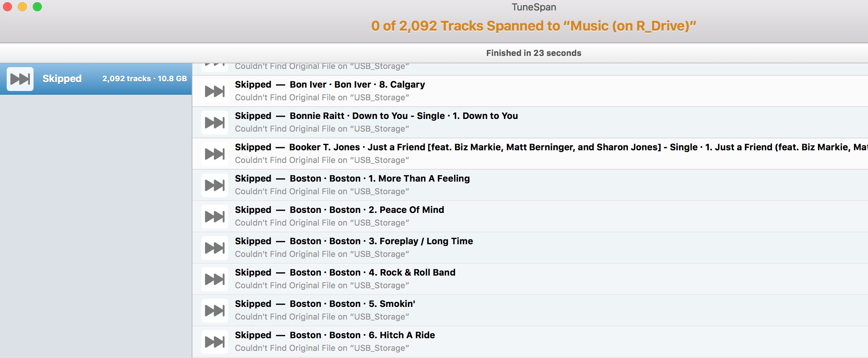Click the orange Tracks Spanned headline
This screenshot has width=868, height=358.
[x=533, y=26]
